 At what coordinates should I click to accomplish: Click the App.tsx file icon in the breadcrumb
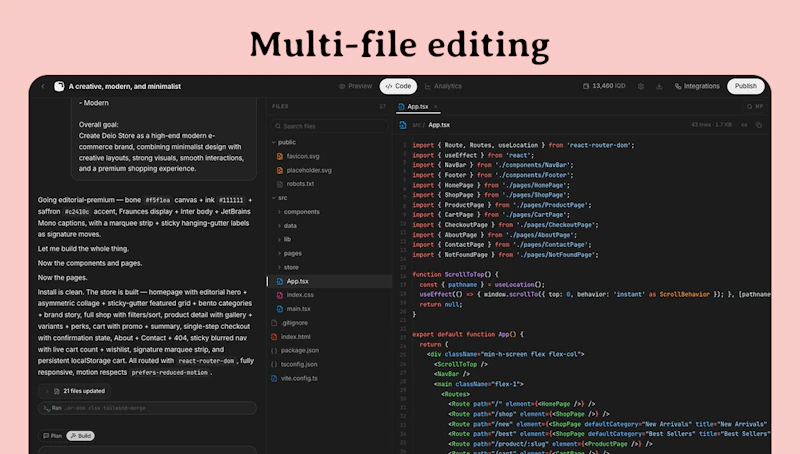[403, 125]
